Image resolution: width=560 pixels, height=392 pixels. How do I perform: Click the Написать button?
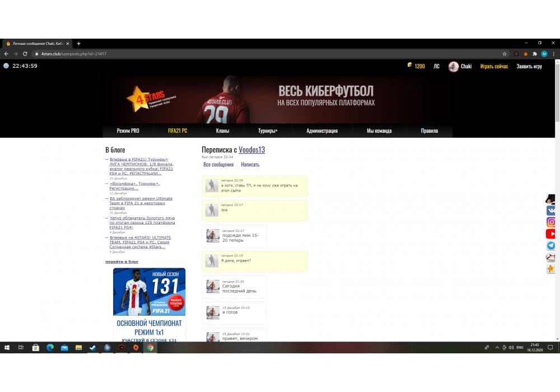pyautogui.click(x=250, y=165)
